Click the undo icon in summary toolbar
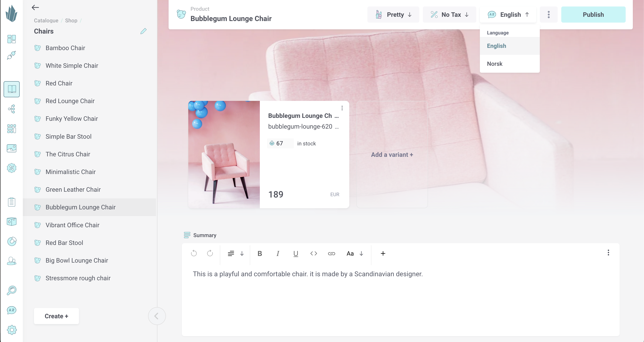644x342 pixels. (194, 253)
